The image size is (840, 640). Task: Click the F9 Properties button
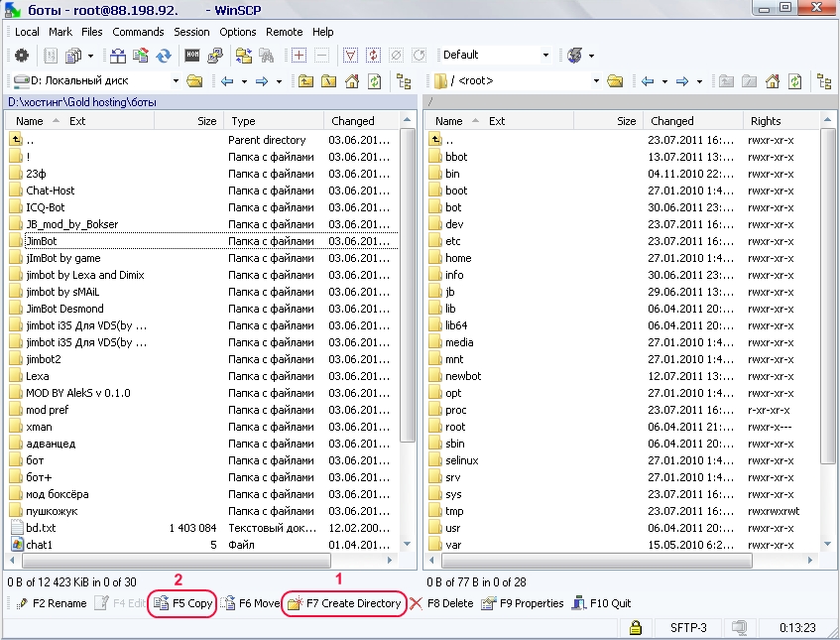pos(522,603)
